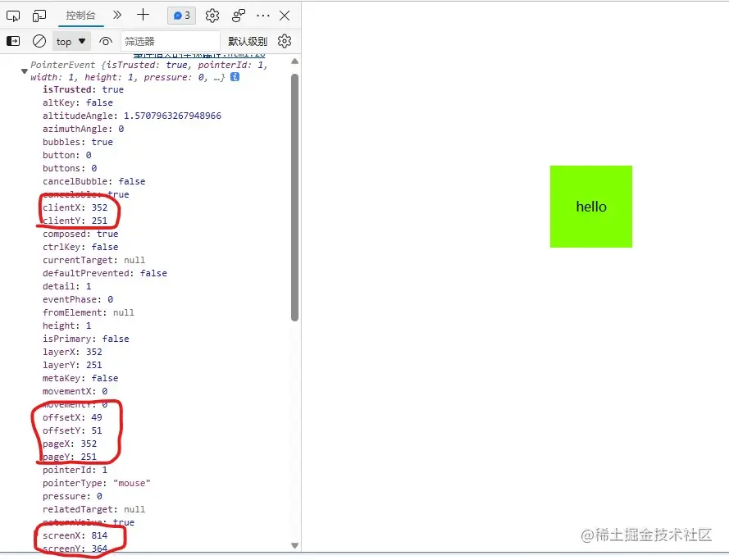This screenshot has height=560, width=729.
Task: Select 'pointerType: "mouse"' row
Action: 97,483
